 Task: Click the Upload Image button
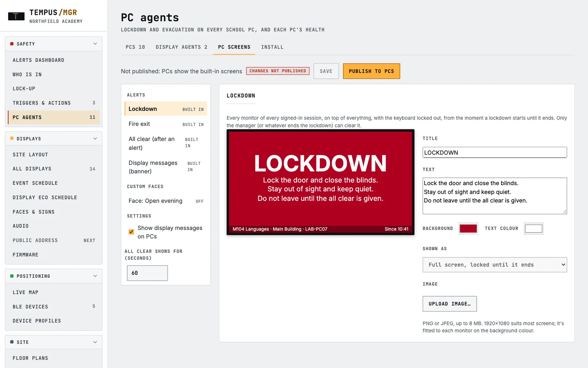click(x=449, y=304)
